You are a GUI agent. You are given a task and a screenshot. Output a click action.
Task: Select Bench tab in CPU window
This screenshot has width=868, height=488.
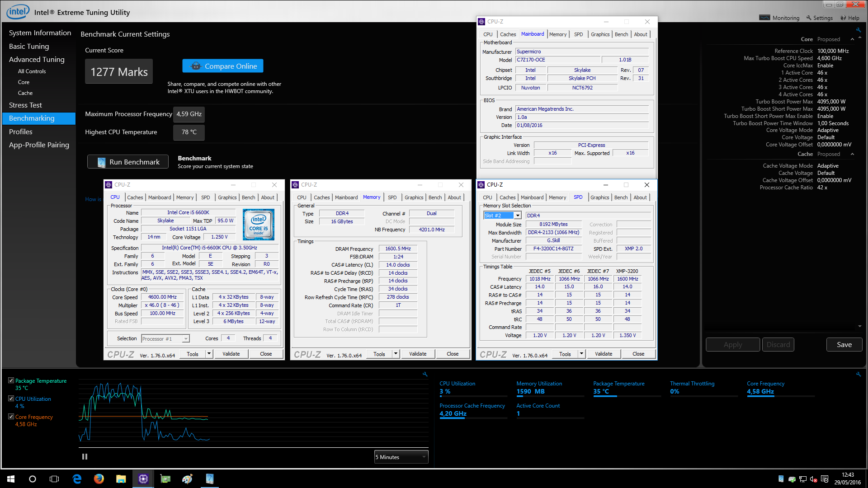(x=248, y=197)
